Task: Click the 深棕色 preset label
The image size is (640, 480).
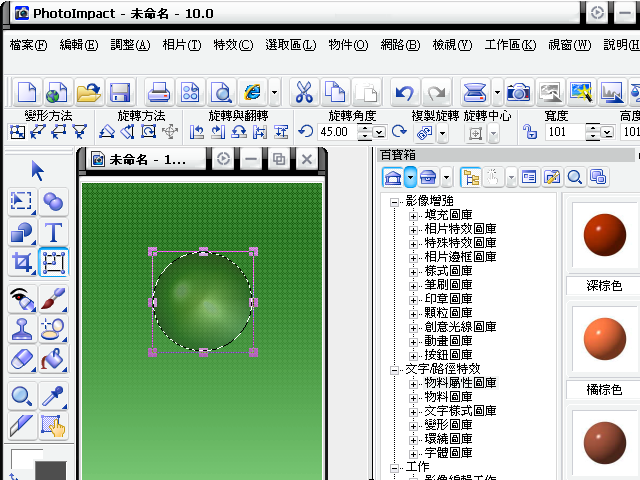Action: [604, 286]
